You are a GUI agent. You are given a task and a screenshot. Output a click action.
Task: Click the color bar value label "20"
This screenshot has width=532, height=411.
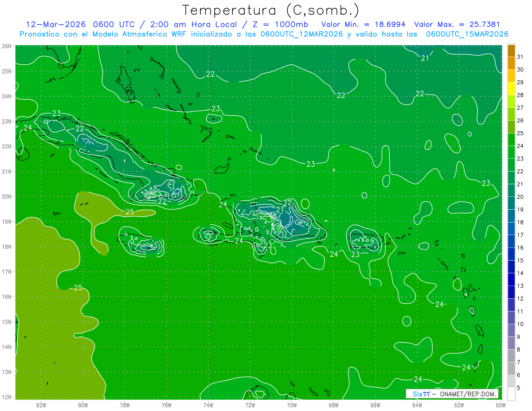click(520, 197)
